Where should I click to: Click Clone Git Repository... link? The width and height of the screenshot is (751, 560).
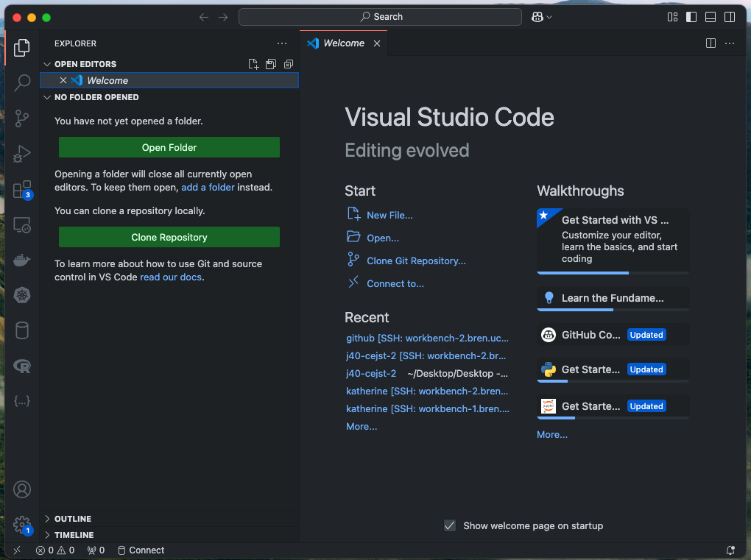406,260
